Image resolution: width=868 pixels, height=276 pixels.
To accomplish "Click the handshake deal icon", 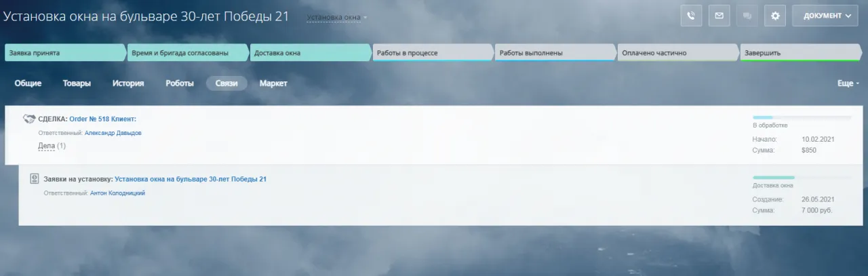I will (x=29, y=119).
